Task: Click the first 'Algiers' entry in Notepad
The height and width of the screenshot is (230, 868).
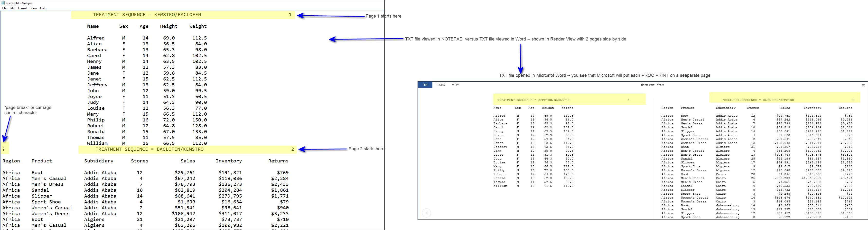Action: 94,220
